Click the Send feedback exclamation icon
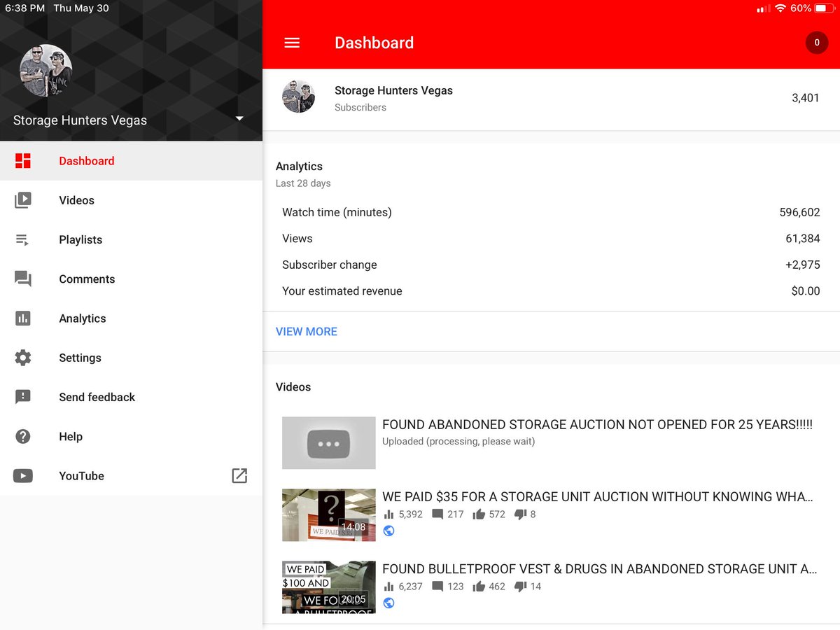Viewport: 840px width, 630px height. pos(23,397)
